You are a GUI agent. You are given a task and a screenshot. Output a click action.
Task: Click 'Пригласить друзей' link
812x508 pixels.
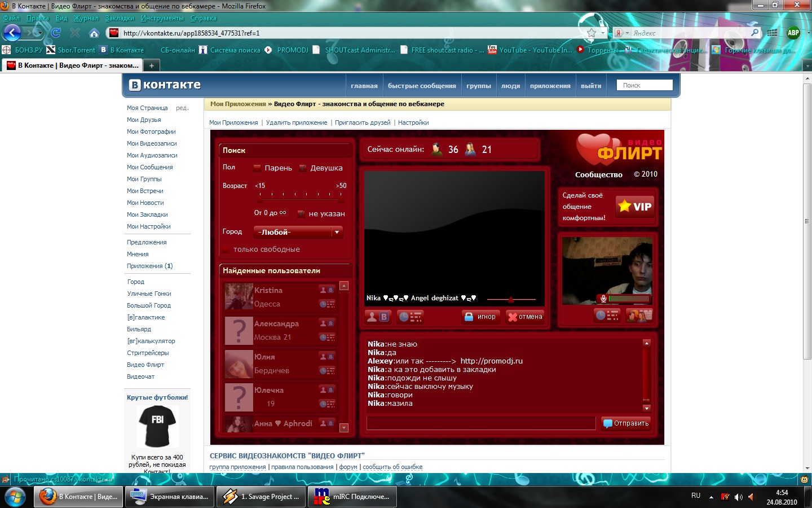[363, 122]
